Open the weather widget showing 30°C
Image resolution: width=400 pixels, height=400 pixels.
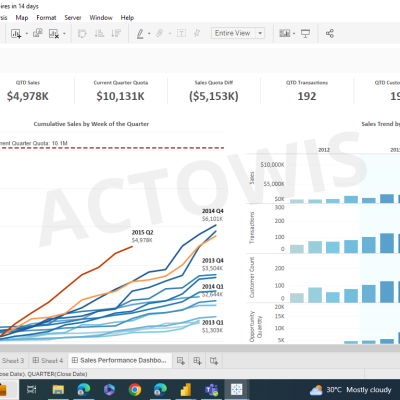[x=350, y=390]
